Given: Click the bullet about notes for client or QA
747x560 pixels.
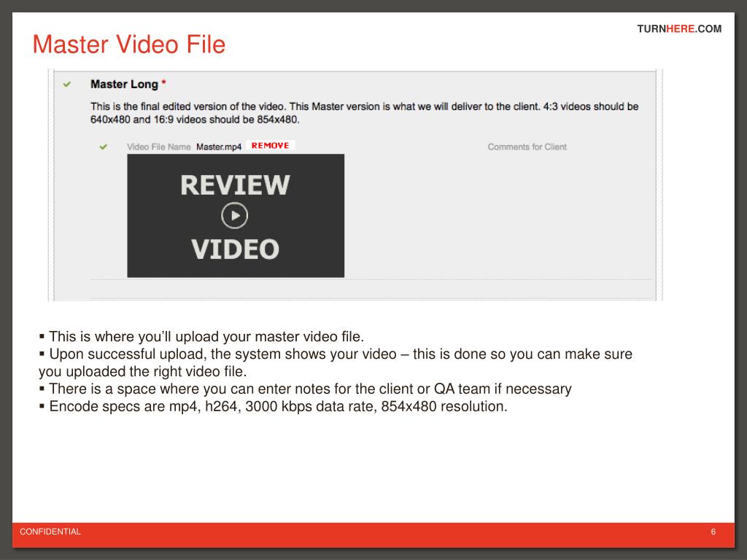Looking at the screenshot, I should 306,389.
